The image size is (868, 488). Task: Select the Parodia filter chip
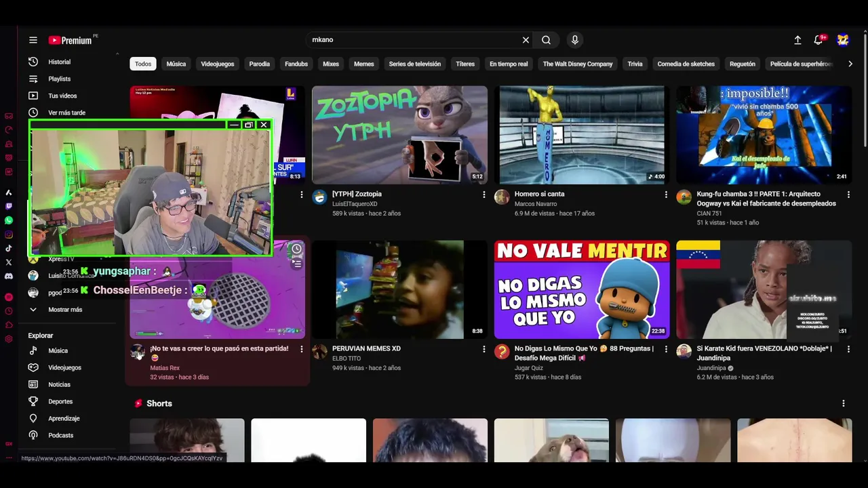(260, 64)
